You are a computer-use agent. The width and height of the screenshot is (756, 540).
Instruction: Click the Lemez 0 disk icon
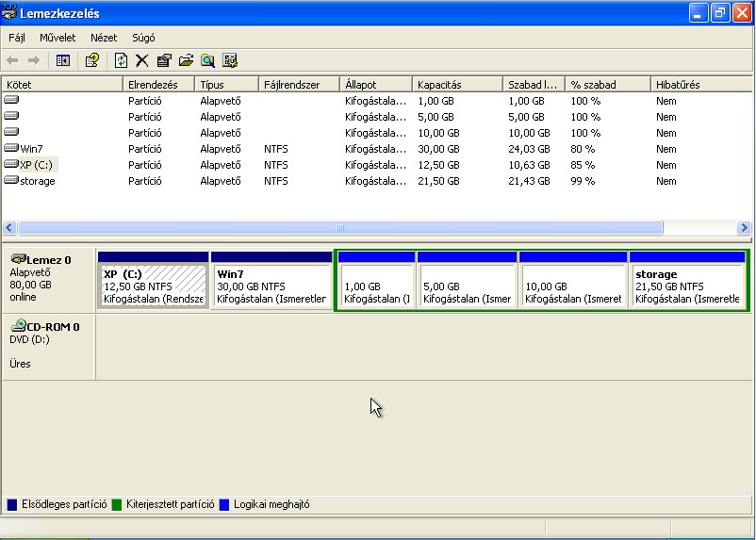pos(18,259)
